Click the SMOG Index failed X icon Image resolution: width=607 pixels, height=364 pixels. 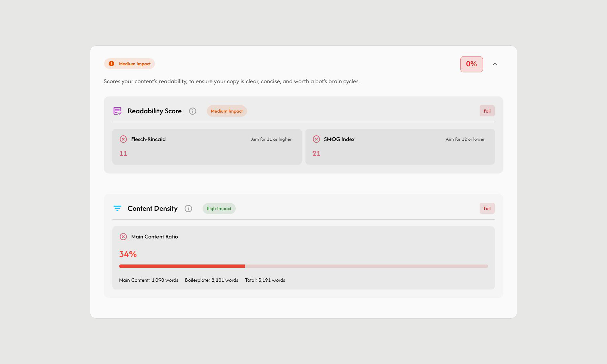316,139
